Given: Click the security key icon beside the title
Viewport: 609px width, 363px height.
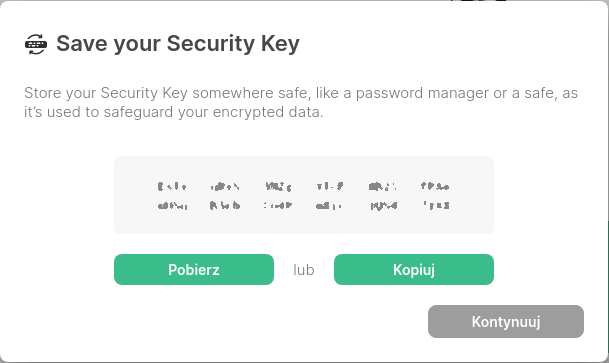Looking at the screenshot, I should [x=36, y=44].
